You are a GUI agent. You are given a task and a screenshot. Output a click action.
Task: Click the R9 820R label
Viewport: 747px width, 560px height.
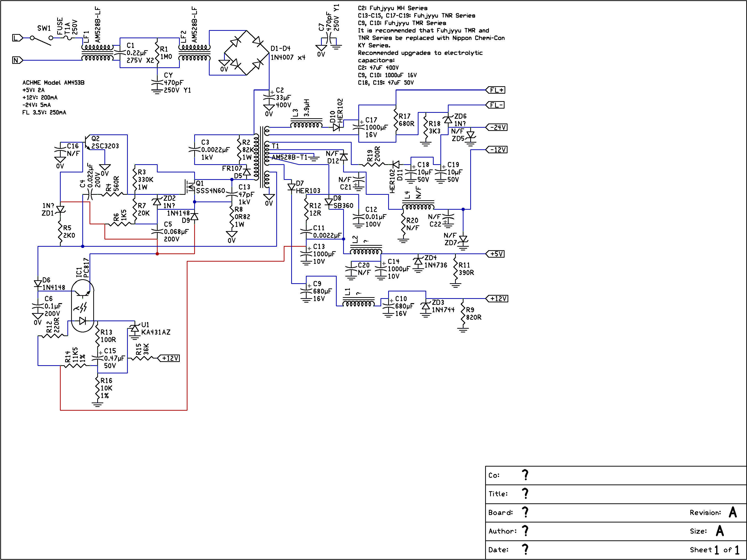[474, 314]
